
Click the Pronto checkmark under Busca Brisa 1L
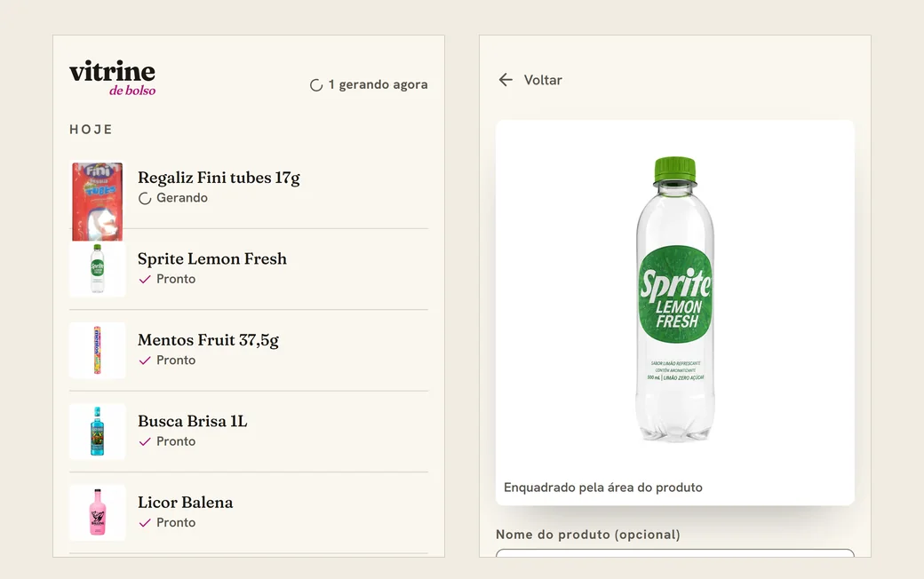145,441
